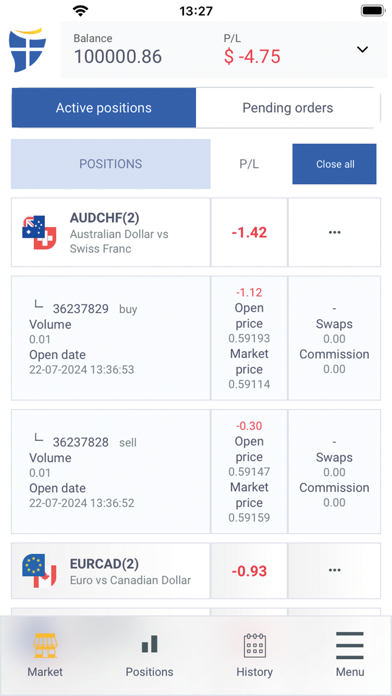Select sell order 36237828 row
Image resolution: width=392 pixels, height=696 pixels.
111,471
